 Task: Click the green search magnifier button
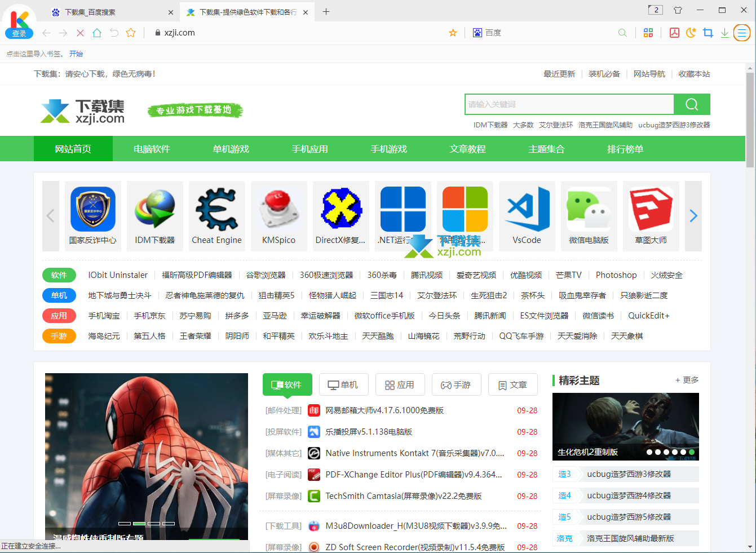(x=692, y=104)
